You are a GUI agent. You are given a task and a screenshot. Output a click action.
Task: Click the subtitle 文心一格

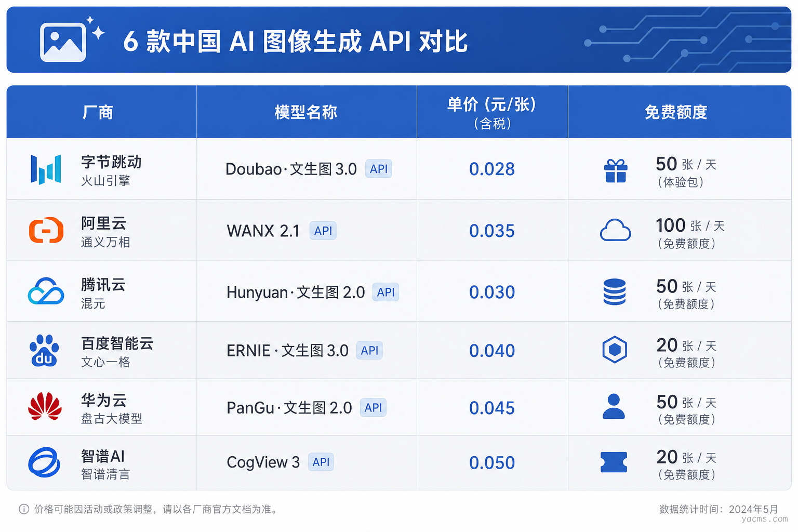[105, 362]
